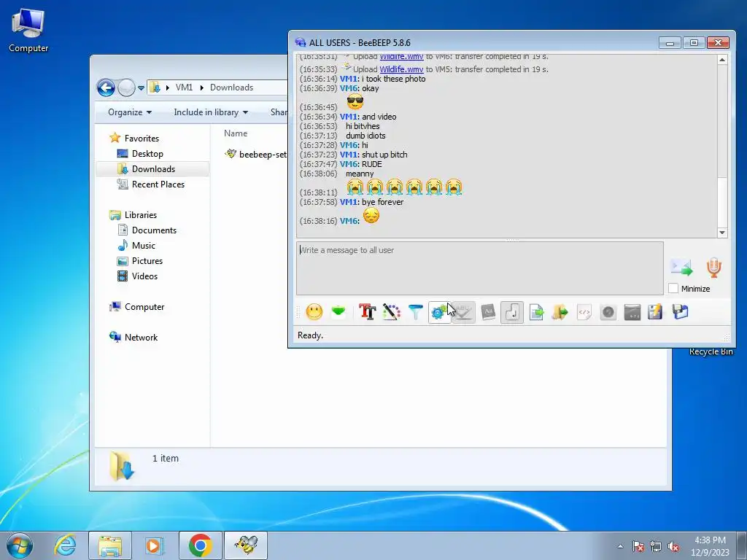Click the Forward button in Explorer

click(126, 87)
